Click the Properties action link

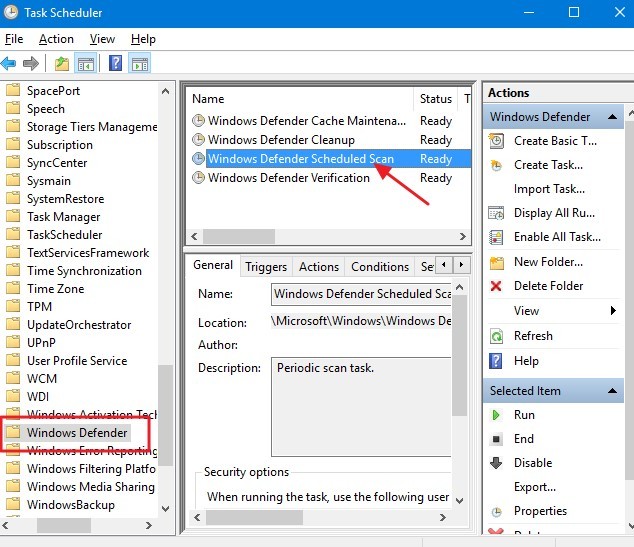[540, 511]
